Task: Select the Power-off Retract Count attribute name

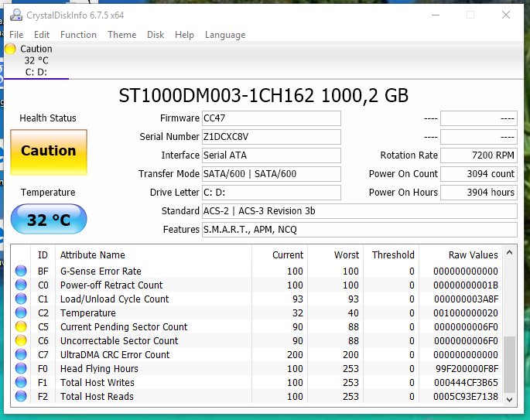Action: [x=111, y=285]
